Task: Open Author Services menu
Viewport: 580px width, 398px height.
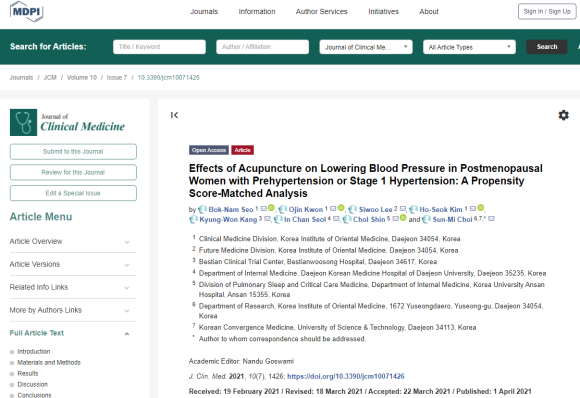Action: click(321, 11)
